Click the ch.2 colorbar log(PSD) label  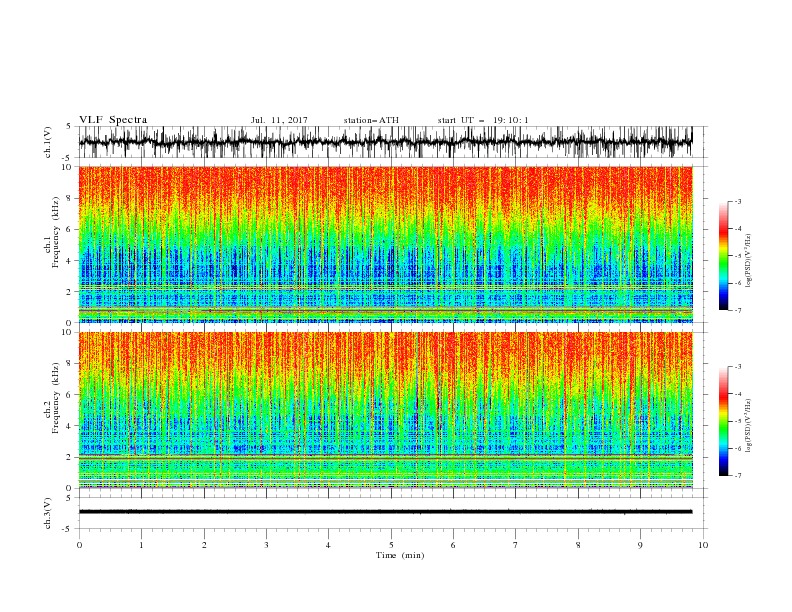pyautogui.click(x=749, y=425)
